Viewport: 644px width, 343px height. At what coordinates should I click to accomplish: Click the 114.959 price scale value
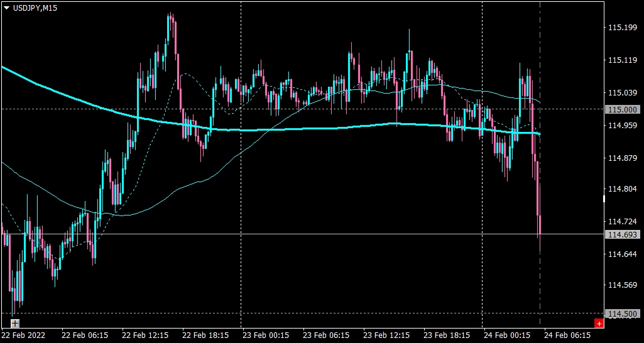pyautogui.click(x=622, y=125)
